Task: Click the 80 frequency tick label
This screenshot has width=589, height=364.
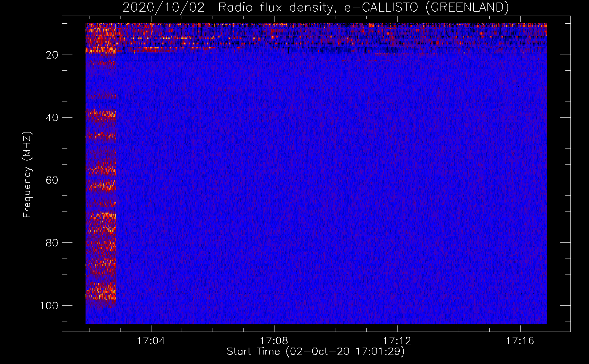Action: click(x=52, y=243)
